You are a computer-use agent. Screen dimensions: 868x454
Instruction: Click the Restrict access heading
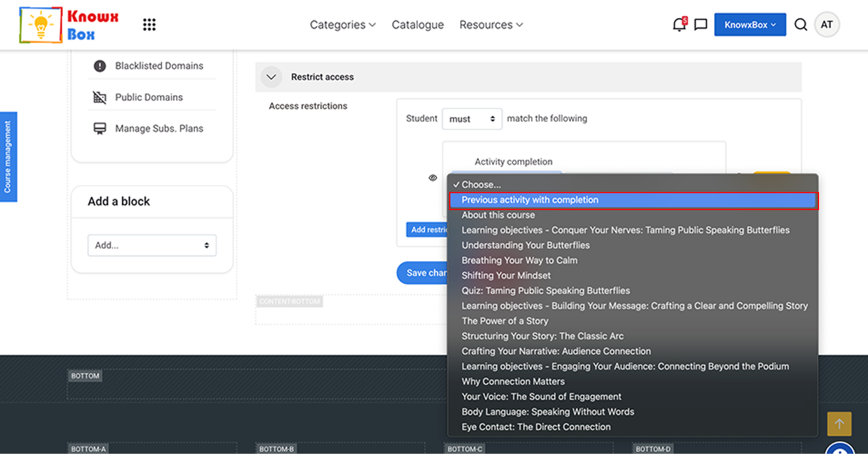(322, 77)
